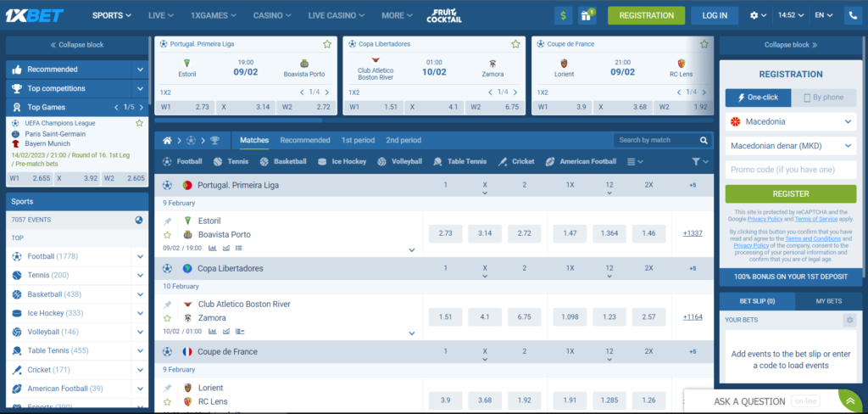The image size is (868, 414).
Task: Open the LIVE CASINO menu
Action: (337, 15)
